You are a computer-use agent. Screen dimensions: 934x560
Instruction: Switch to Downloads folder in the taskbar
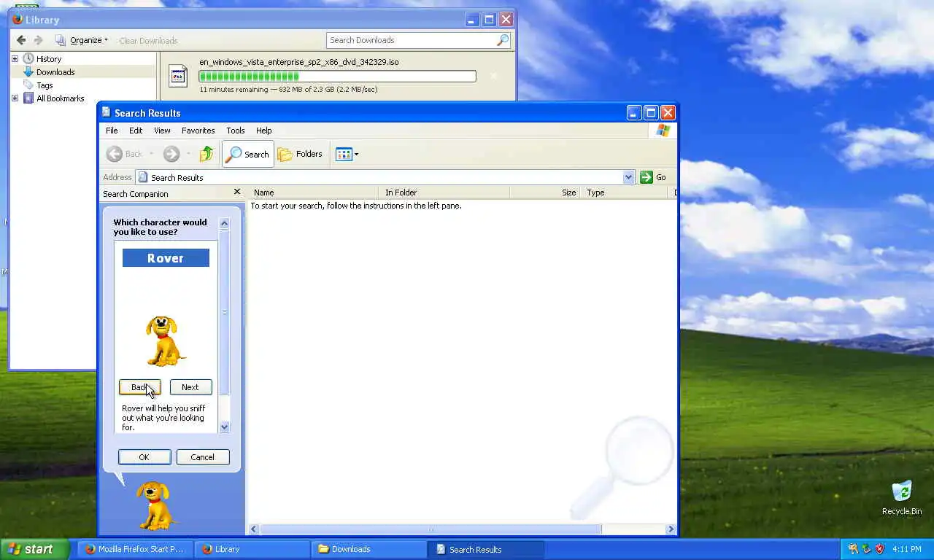370,549
